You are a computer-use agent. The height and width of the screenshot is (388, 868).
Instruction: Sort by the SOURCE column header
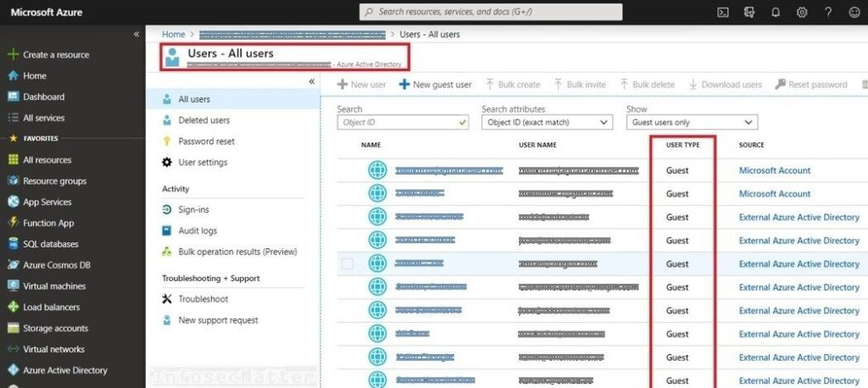[751, 145]
